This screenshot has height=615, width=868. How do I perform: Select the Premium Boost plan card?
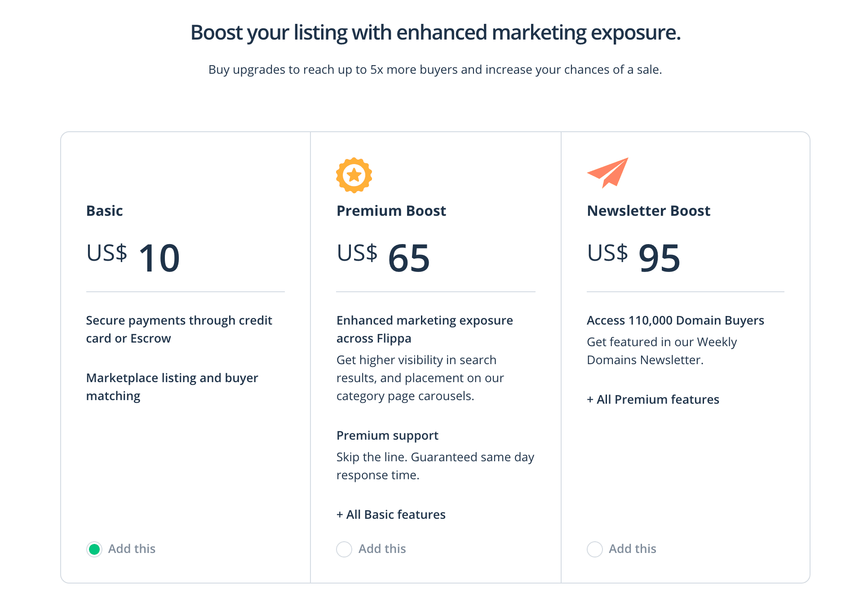435,355
